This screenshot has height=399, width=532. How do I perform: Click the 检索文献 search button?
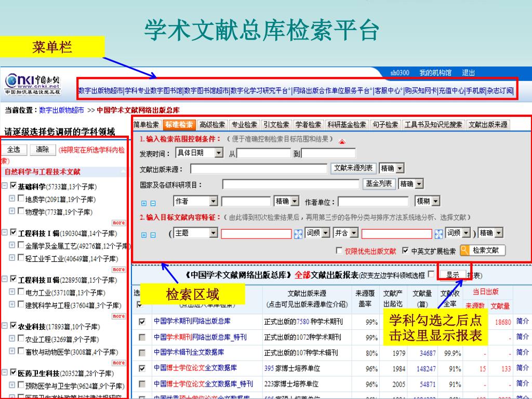pos(483,250)
